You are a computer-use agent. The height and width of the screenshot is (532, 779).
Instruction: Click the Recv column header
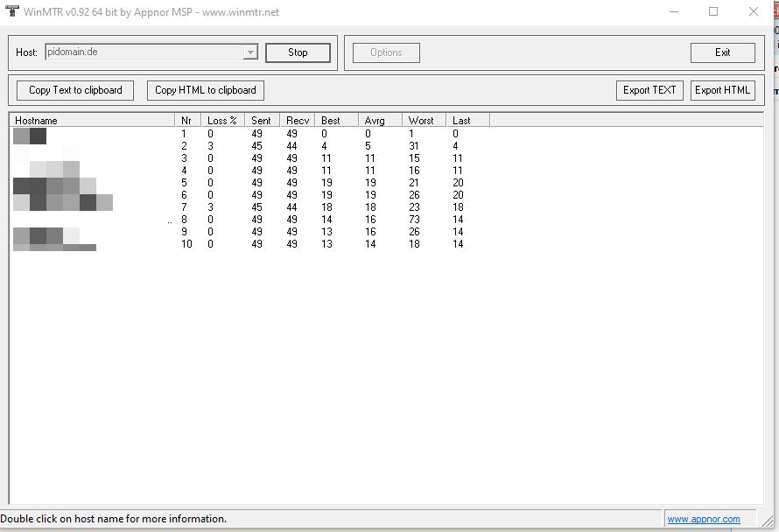coord(297,121)
